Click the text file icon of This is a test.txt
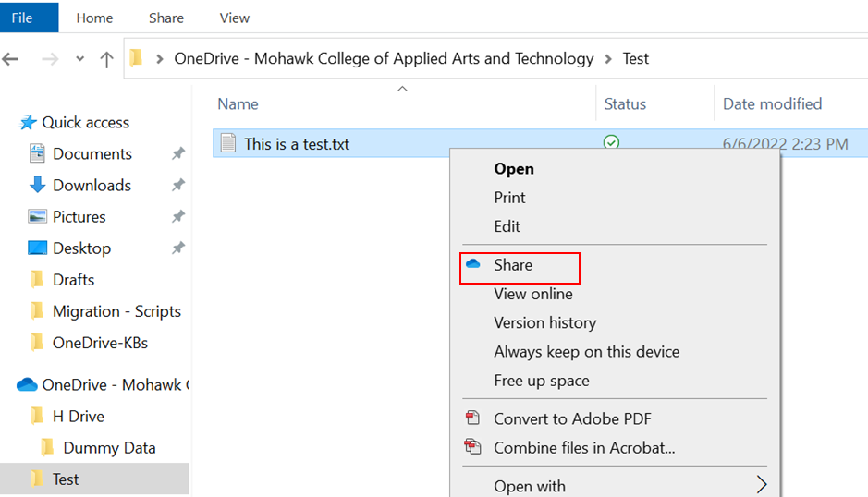868x497 pixels. tap(228, 143)
